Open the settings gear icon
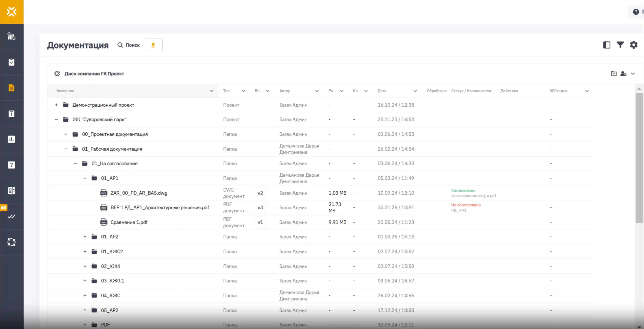Screen dimensions: 644x329 [634, 45]
